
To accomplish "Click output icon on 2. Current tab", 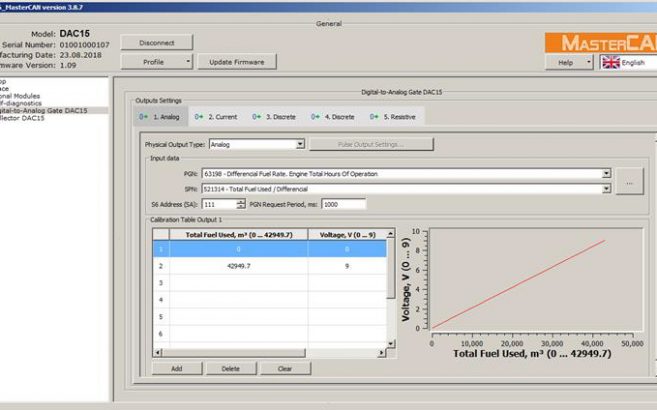I will tap(199, 117).
